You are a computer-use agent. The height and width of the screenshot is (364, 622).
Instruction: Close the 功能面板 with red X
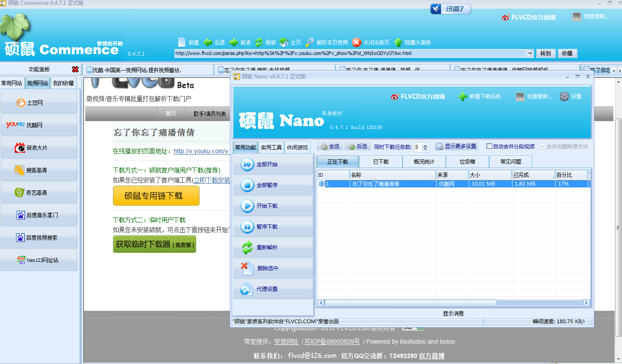[x=75, y=69]
